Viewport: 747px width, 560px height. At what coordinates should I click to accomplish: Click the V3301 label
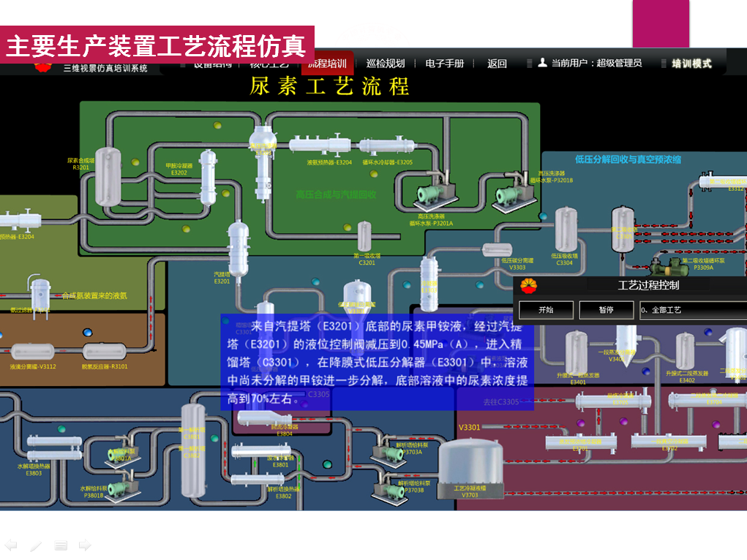469,427
